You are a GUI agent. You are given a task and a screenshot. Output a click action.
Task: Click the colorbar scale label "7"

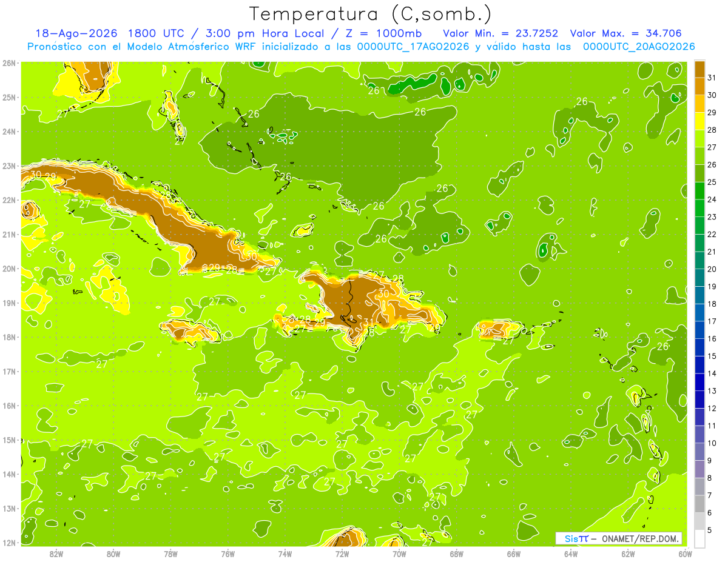710,495
